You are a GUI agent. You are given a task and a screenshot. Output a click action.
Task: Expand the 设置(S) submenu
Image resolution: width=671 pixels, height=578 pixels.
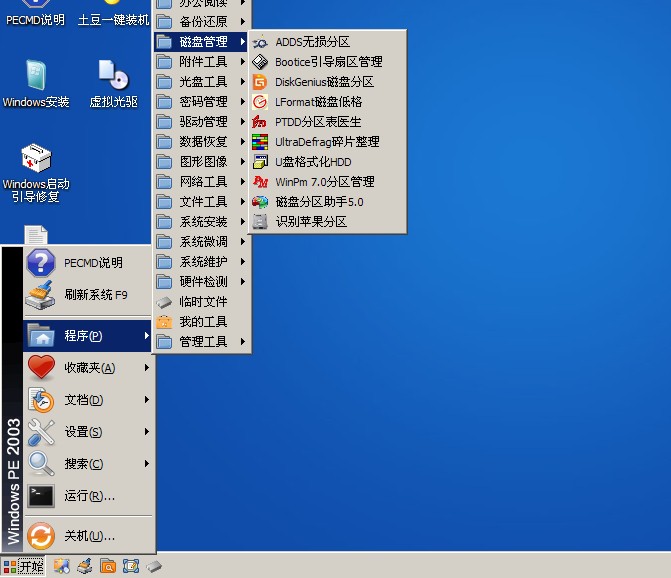coord(88,432)
